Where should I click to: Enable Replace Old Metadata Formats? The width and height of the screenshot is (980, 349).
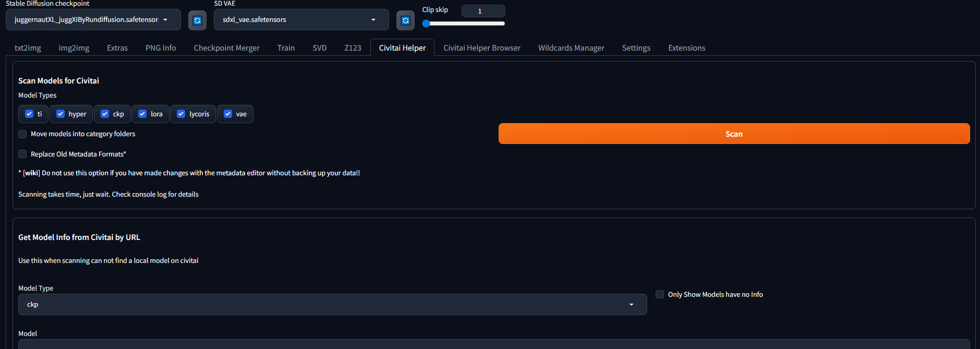[22, 154]
